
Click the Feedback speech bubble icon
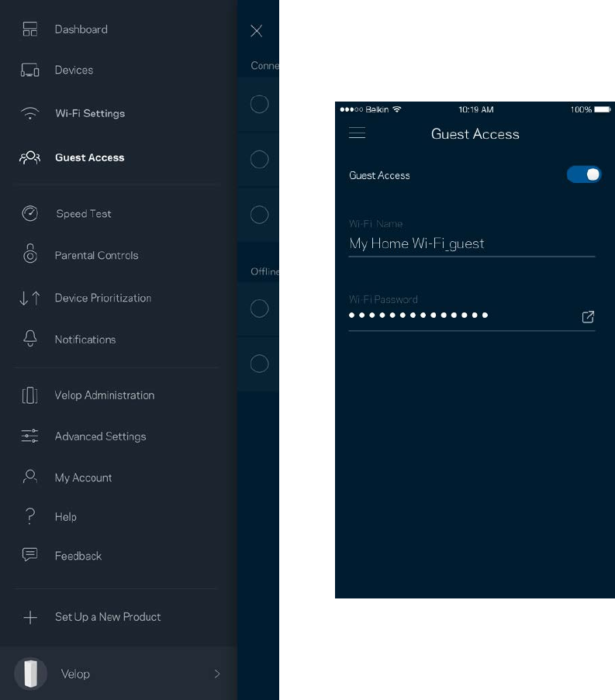click(x=30, y=554)
